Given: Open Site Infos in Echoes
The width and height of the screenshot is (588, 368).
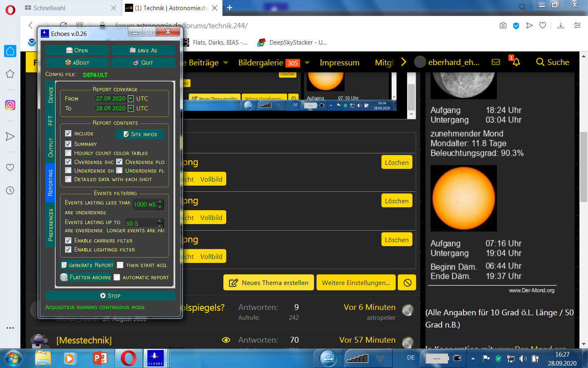Looking at the screenshot, I should point(140,134).
